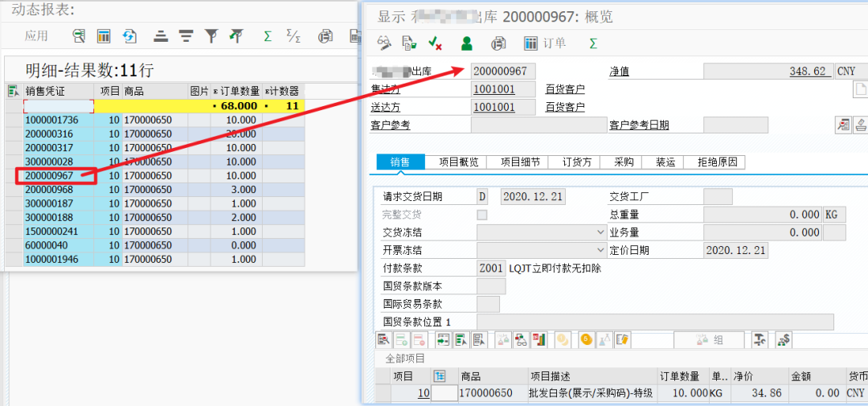Click the stamp icon at right of customer reference row
This screenshot has height=406, width=868.
[862, 125]
